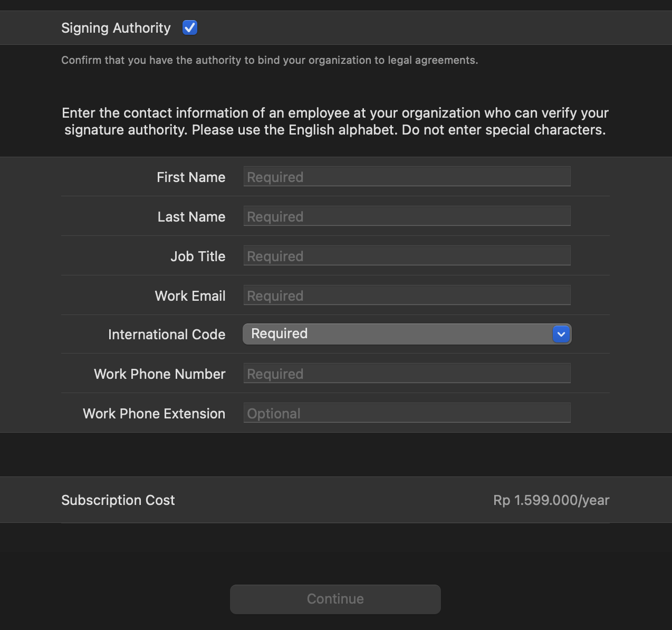Click the Work Phone Extension label
The image size is (672, 630).
click(x=154, y=414)
